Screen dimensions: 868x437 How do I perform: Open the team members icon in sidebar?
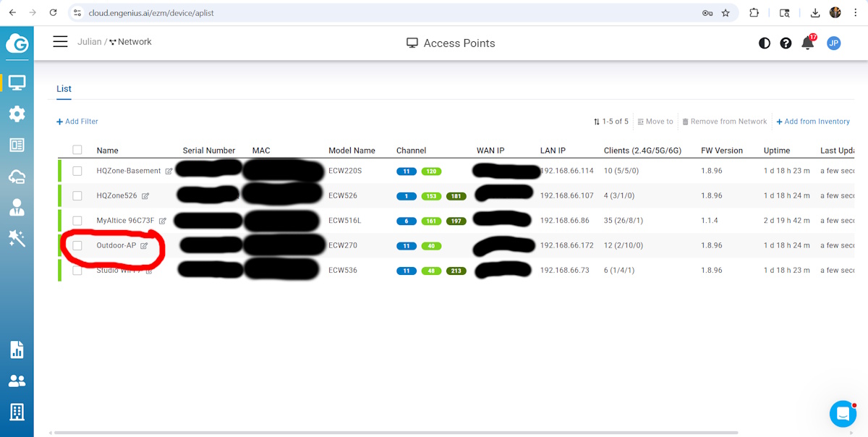17,381
